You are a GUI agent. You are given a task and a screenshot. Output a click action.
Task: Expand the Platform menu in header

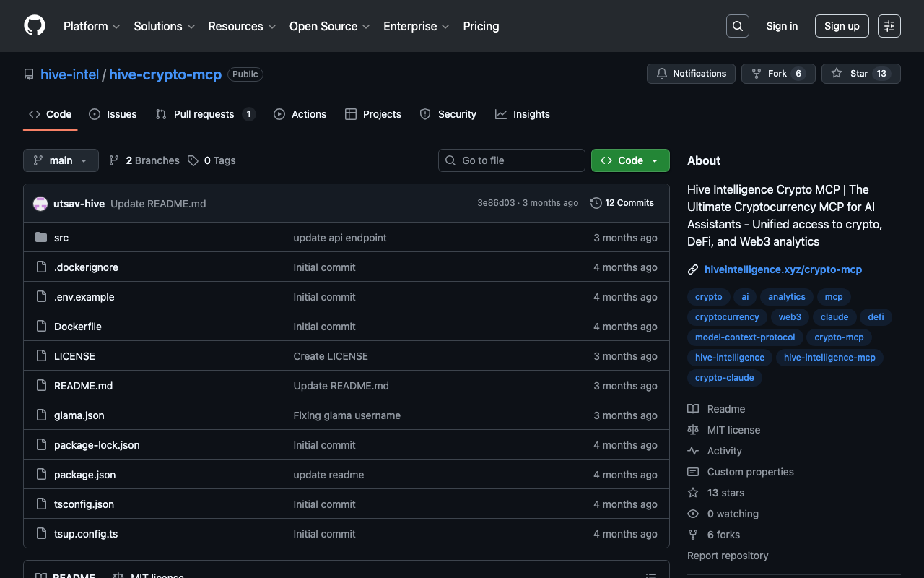click(91, 26)
